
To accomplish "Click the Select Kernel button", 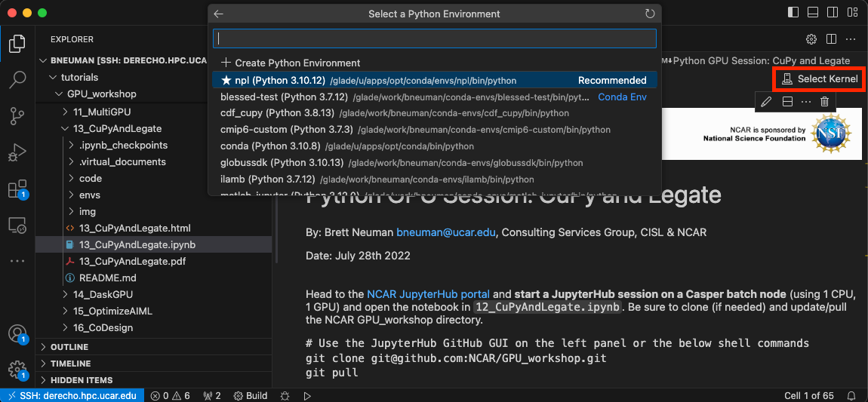I will 820,78.
